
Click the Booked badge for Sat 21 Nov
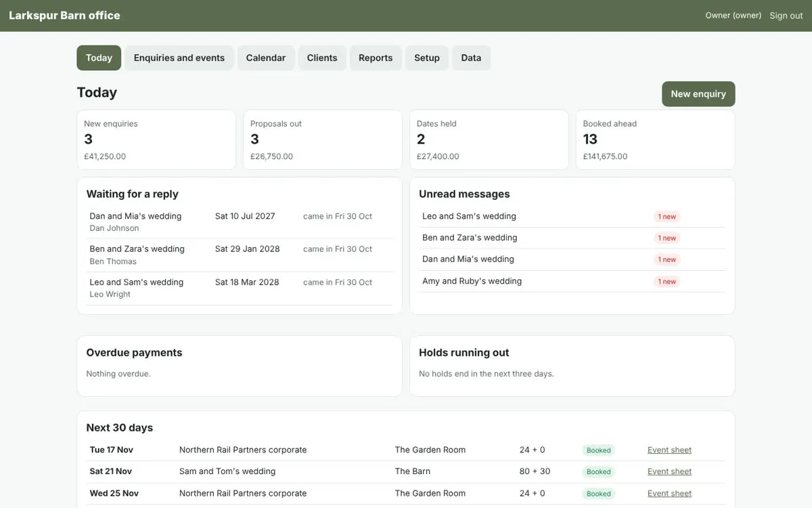(x=598, y=472)
